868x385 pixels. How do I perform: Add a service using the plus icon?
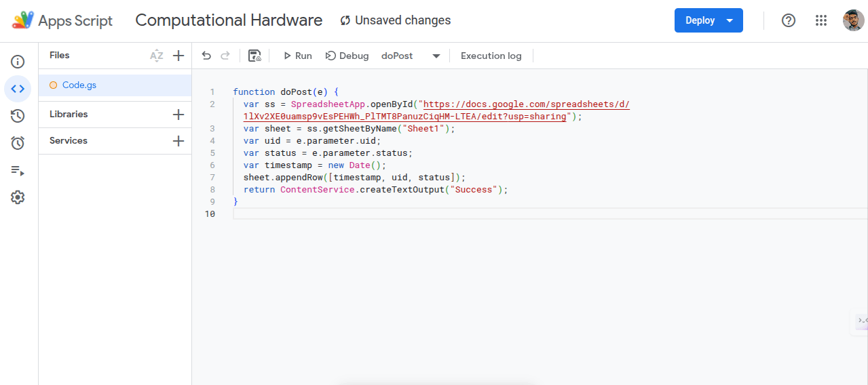coord(178,141)
